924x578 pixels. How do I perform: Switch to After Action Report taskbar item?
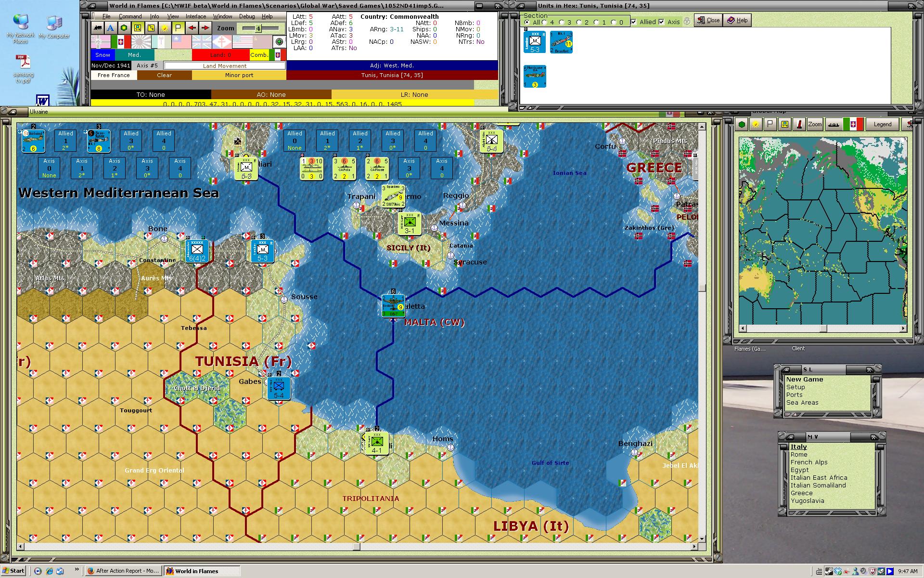123,571
